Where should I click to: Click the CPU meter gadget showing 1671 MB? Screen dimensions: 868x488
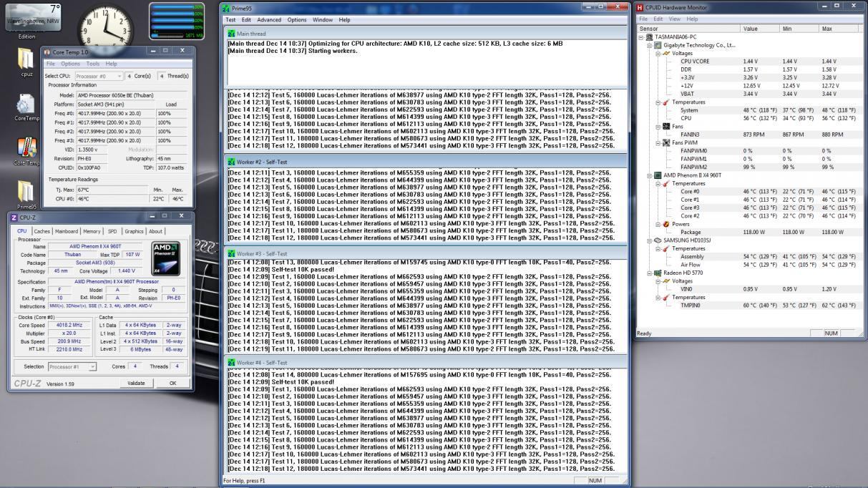click(177, 20)
